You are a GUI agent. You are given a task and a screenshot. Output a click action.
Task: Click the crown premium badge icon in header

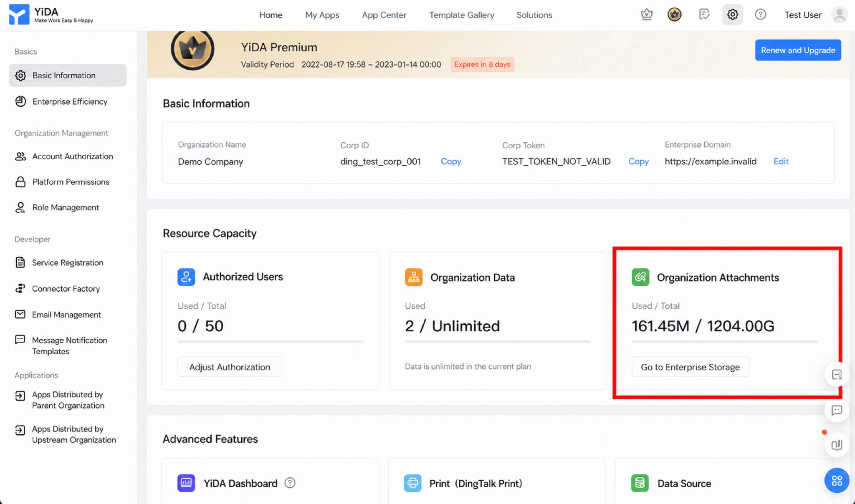pyautogui.click(x=675, y=15)
